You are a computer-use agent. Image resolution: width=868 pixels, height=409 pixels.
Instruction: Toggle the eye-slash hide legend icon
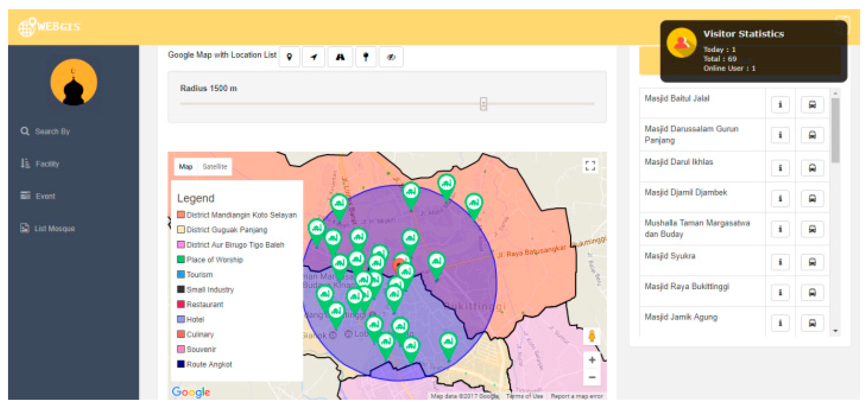pyautogui.click(x=391, y=57)
